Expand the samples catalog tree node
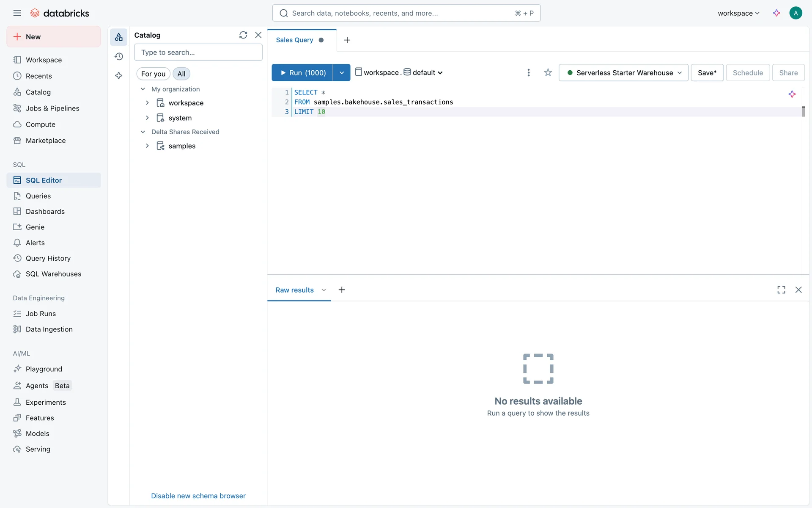 (x=147, y=146)
